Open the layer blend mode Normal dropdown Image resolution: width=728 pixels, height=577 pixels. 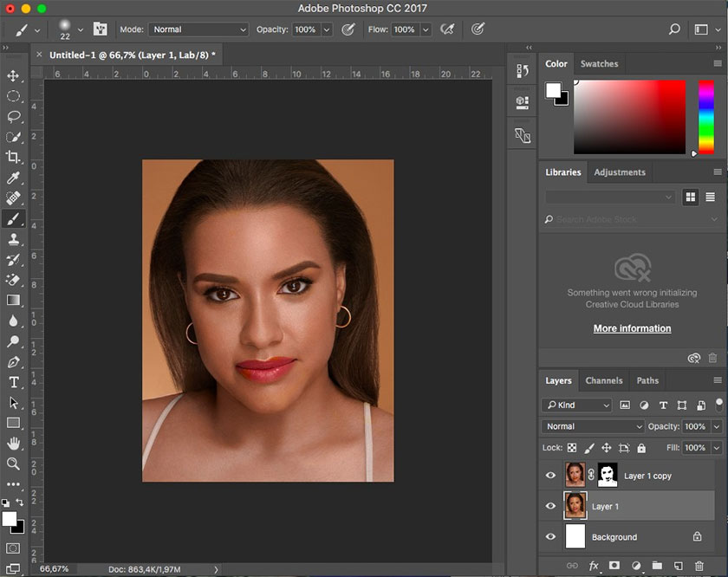click(x=593, y=426)
